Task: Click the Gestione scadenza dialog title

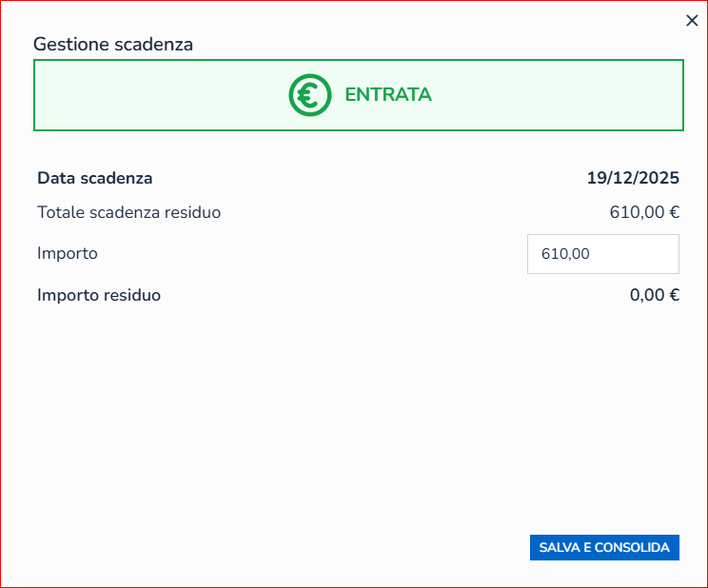Action: tap(113, 44)
